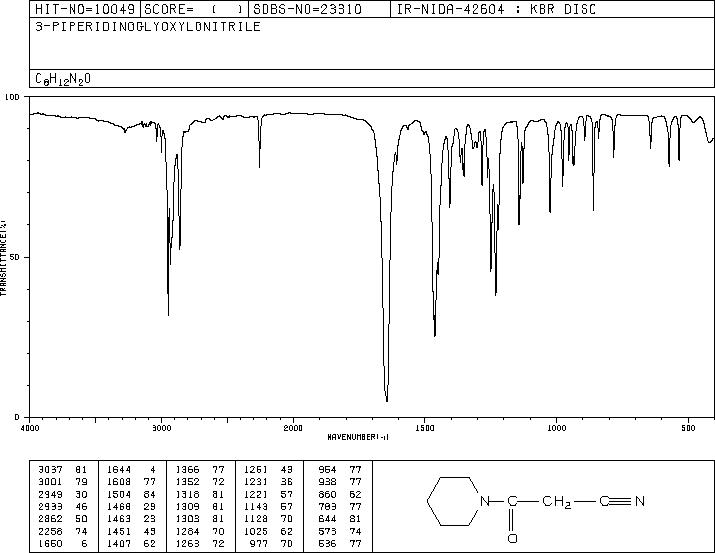Select peak table entry 860
The height and width of the screenshot is (553, 715).
pos(340,494)
